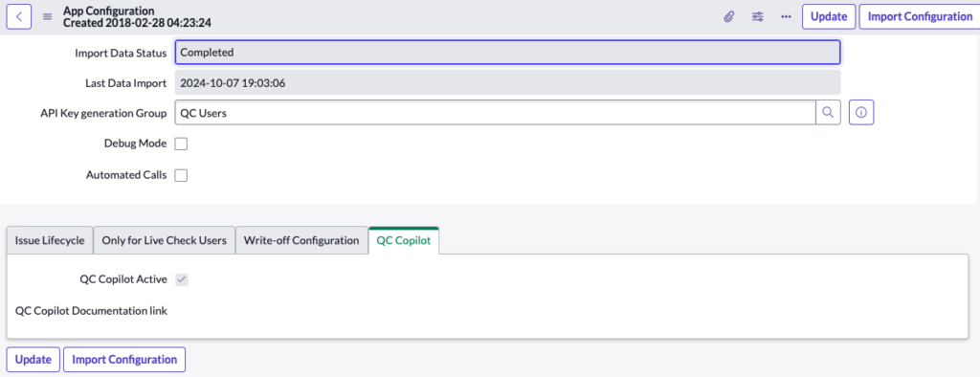Preview the QC Users record info icon
This screenshot has width=980, height=377.
pos(861,113)
